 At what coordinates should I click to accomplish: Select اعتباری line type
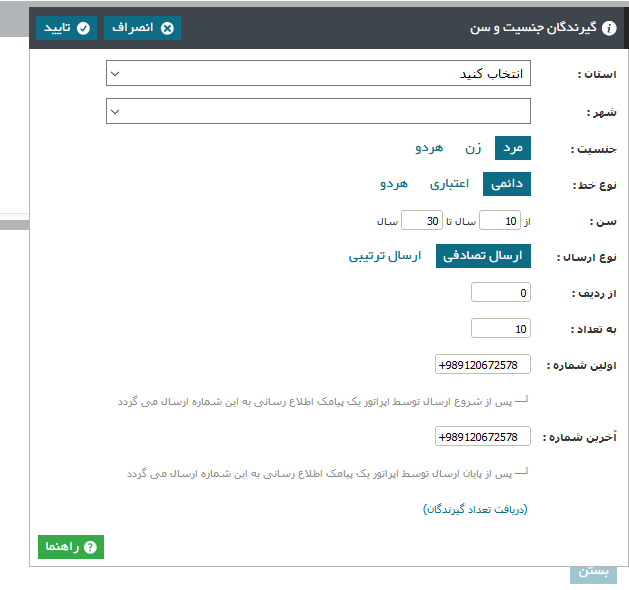pyautogui.click(x=449, y=184)
